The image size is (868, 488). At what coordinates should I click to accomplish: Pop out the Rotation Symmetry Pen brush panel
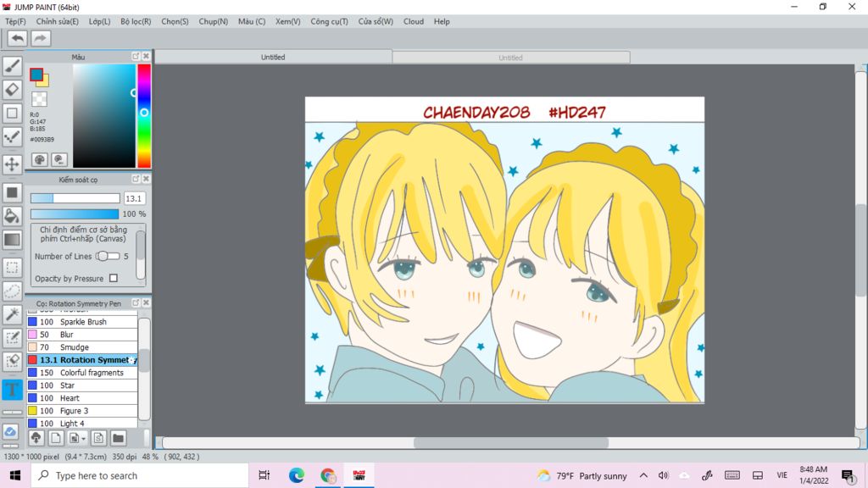pyautogui.click(x=136, y=303)
